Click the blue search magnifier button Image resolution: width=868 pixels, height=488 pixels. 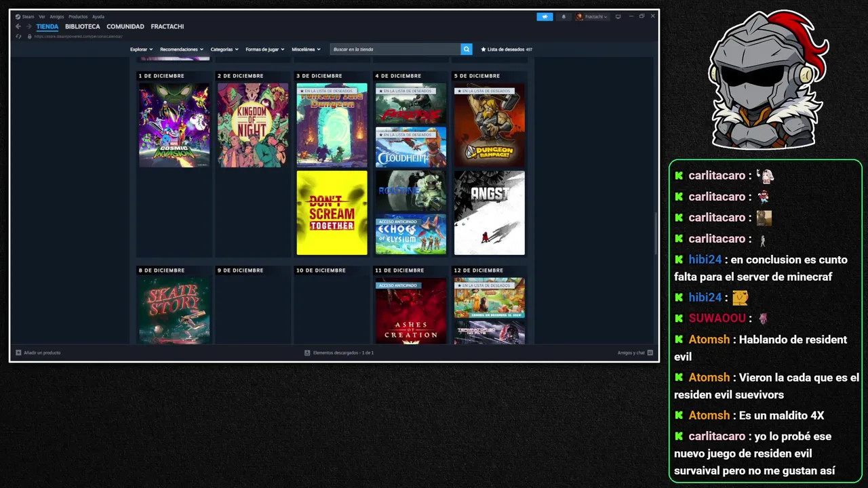click(467, 49)
